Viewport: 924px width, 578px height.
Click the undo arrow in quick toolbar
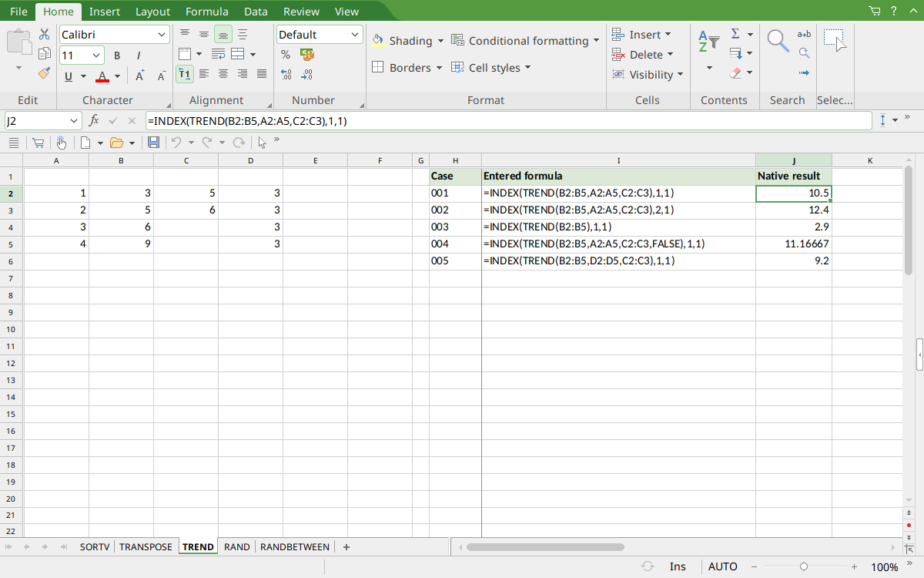(x=176, y=143)
